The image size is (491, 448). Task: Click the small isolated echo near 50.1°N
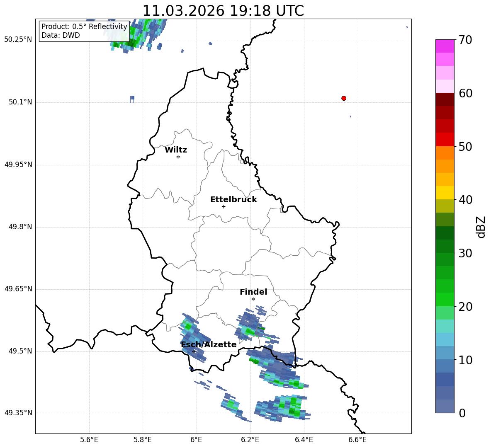[132, 99]
